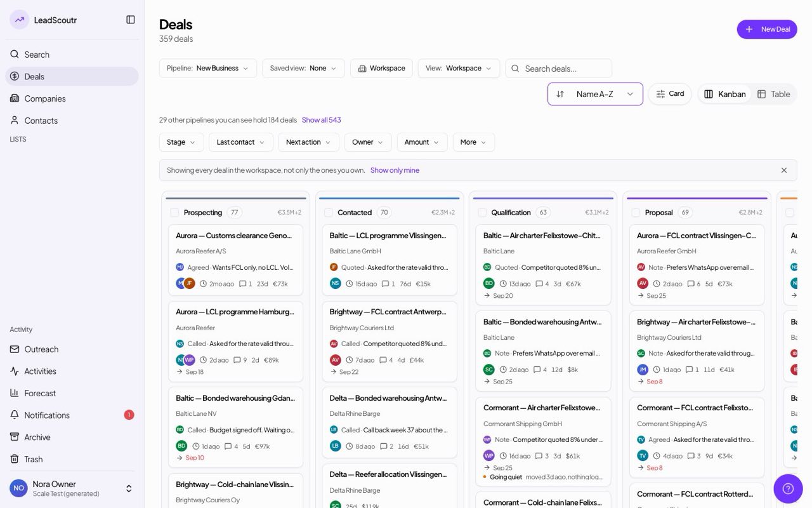The image size is (812, 508).
Task: Click the red notifications badge showing 1
Action: pos(129,415)
